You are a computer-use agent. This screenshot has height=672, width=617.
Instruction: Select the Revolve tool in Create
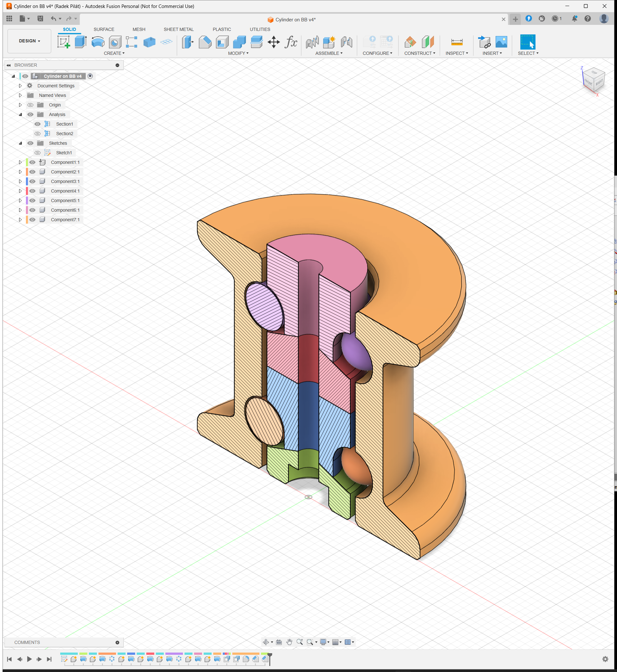[x=98, y=42]
